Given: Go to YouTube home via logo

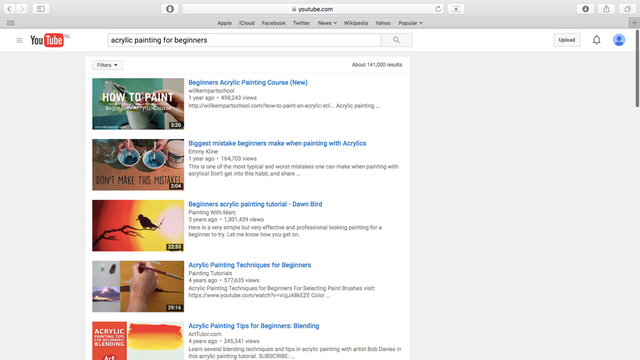Looking at the screenshot, I should (x=47, y=40).
